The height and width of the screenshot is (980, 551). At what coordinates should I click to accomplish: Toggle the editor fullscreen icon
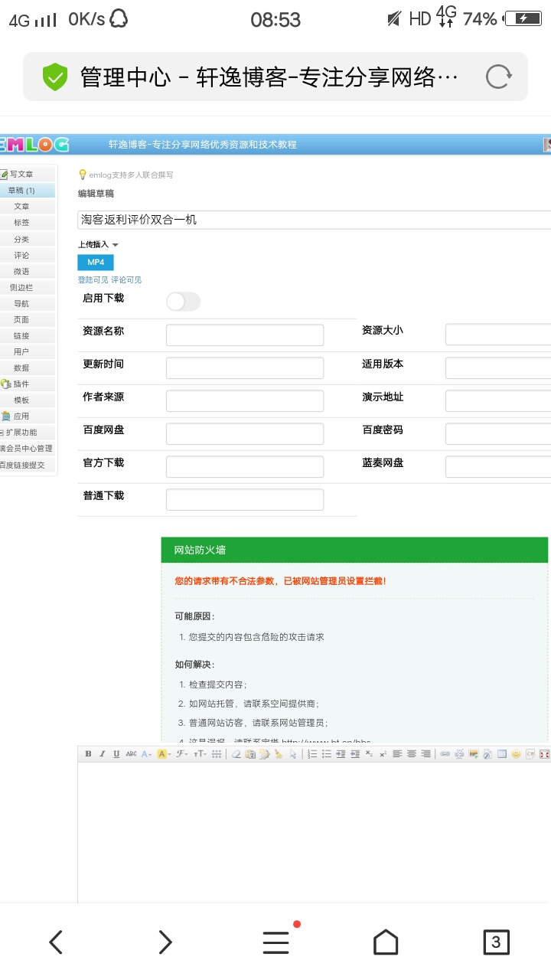[x=544, y=754]
